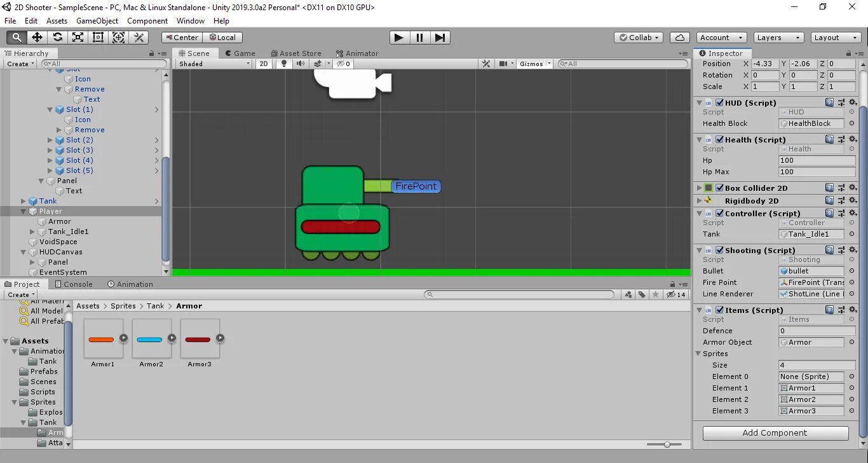Select the Rotate tool
Image resolution: width=868 pixels, height=463 pixels.
click(x=58, y=38)
